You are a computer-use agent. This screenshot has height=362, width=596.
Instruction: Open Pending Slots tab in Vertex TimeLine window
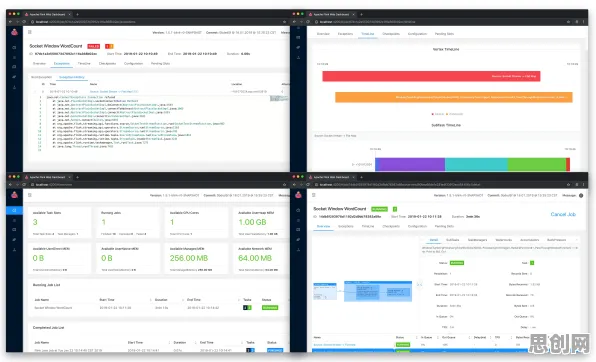click(x=444, y=34)
